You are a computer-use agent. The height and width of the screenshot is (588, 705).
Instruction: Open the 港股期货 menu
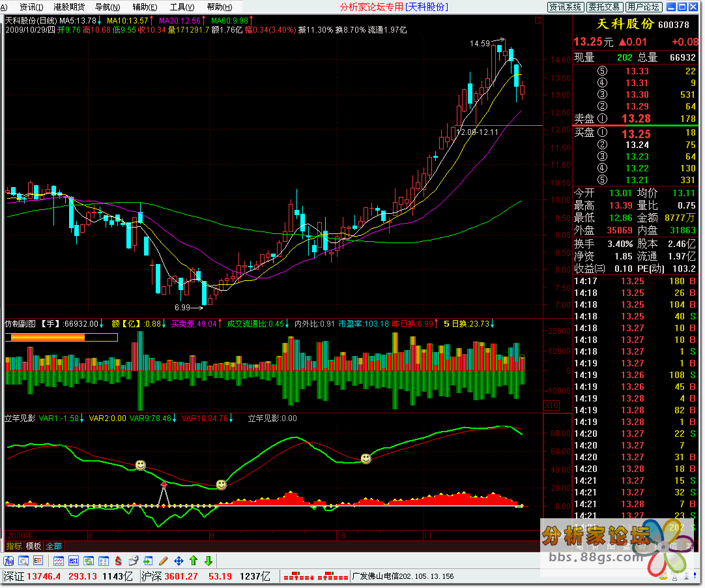click(69, 7)
